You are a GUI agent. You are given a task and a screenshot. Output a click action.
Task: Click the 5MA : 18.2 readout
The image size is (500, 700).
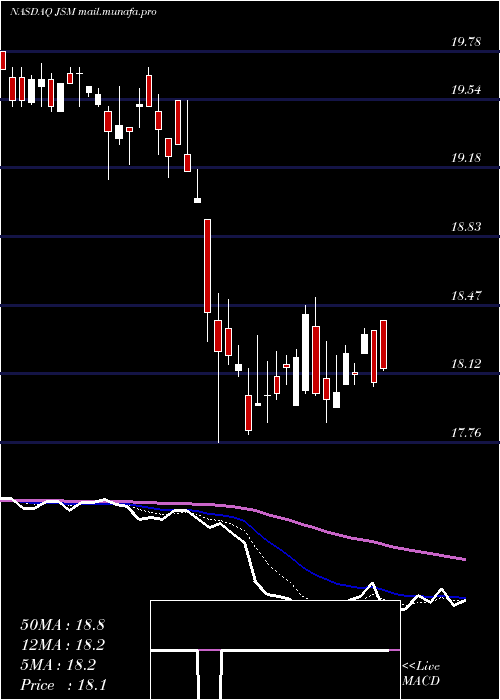tap(58, 665)
